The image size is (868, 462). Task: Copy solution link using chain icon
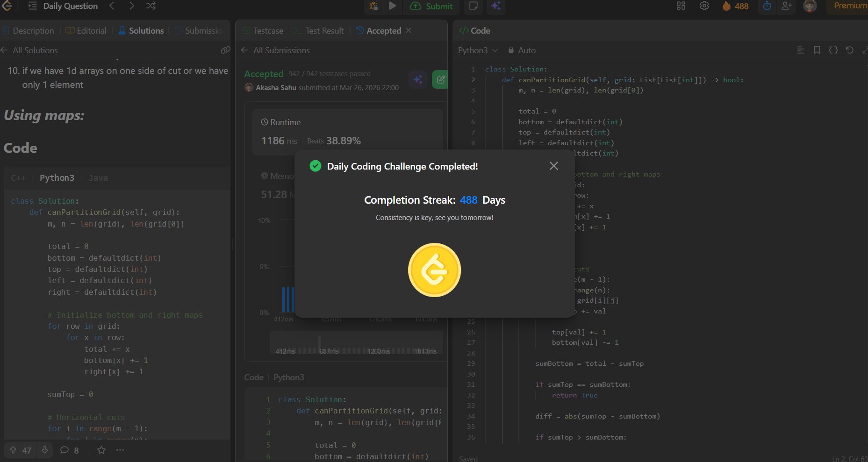(x=225, y=50)
